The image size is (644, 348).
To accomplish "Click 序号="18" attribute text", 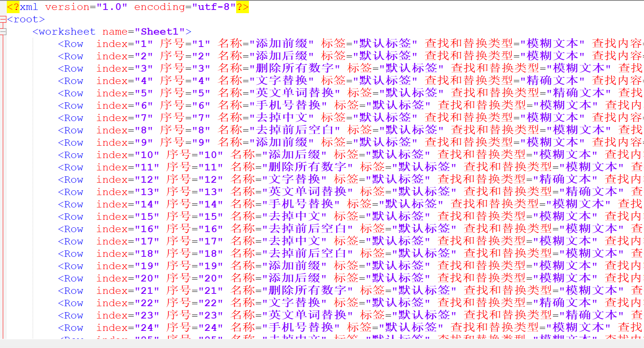I will tap(194, 254).
